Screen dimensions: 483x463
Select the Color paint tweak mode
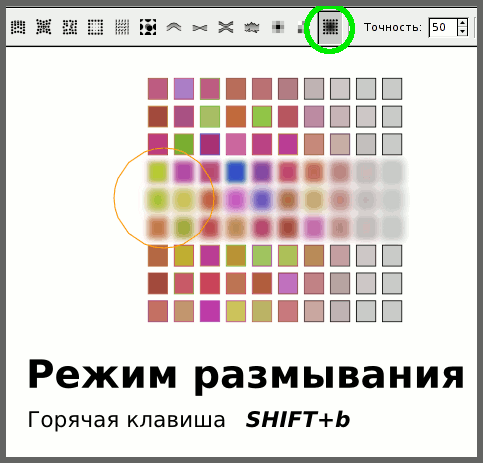(278, 27)
